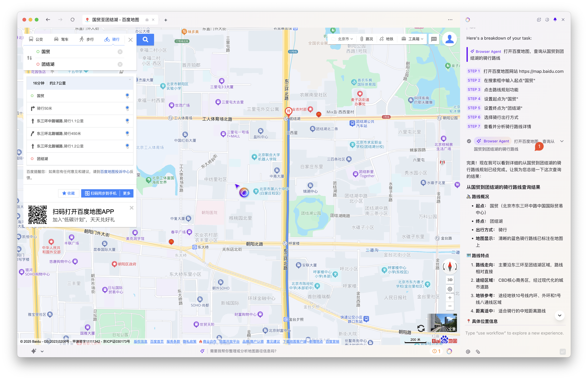Open the 工具箱 toolbox dropdown

[x=412, y=39]
